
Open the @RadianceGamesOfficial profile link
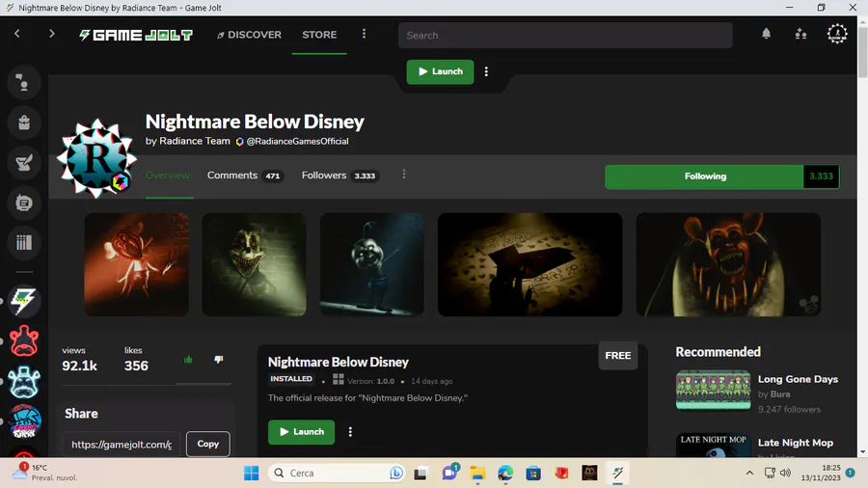click(297, 141)
